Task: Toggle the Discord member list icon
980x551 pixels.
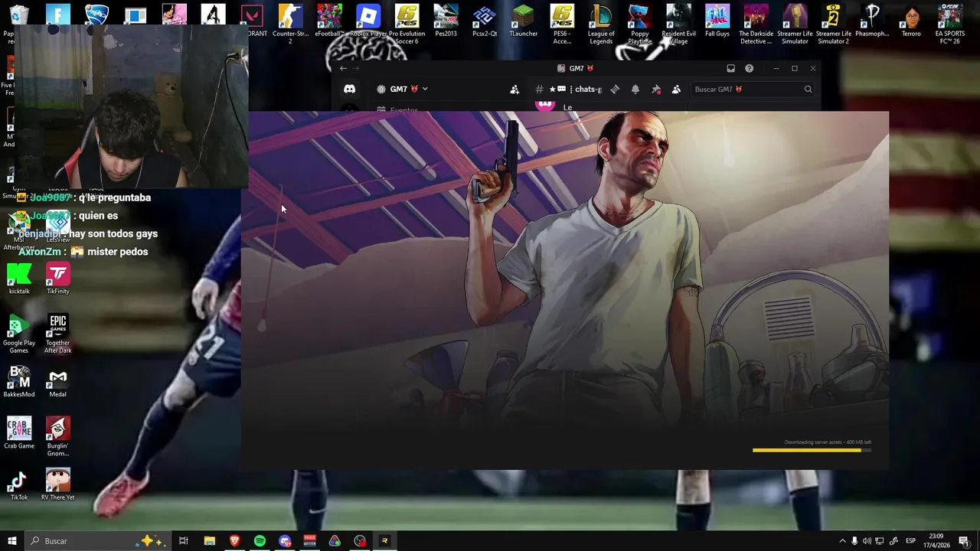Action: point(676,90)
